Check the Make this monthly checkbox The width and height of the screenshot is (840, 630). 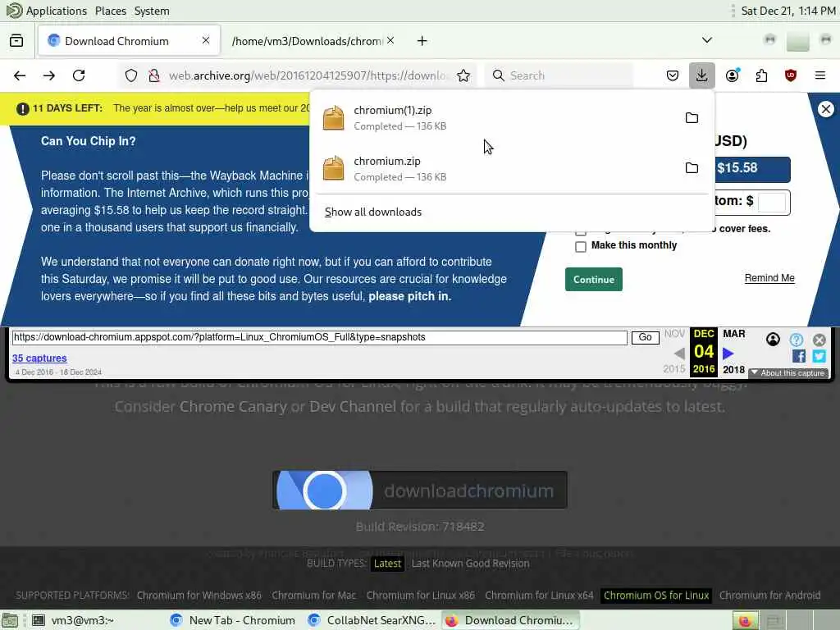coord(580,246)
